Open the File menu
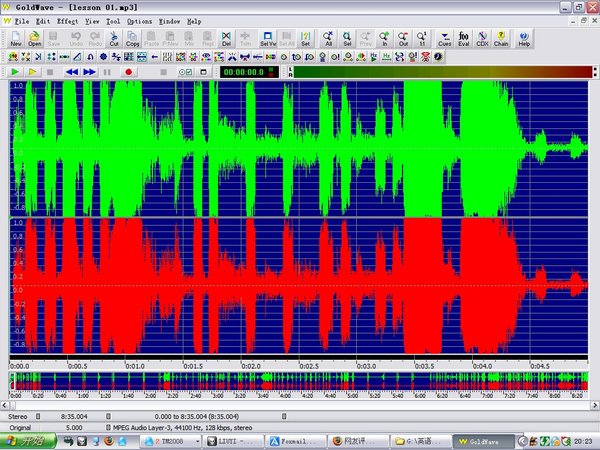 (22, 21)
